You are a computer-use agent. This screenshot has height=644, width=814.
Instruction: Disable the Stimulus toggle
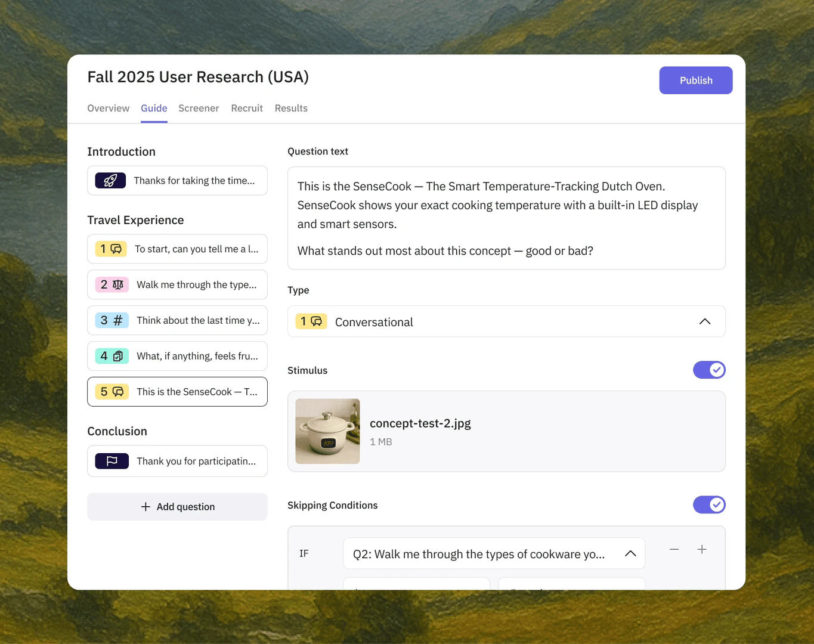[709, 370]
